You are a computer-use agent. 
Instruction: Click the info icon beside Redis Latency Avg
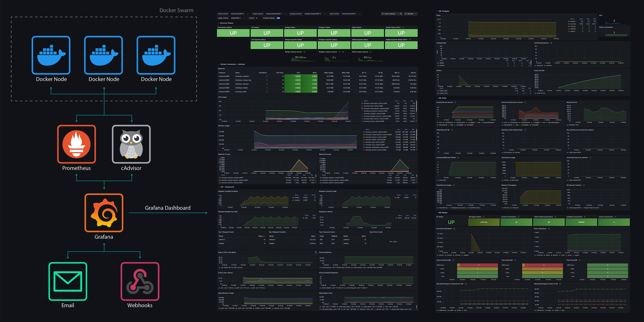click(x=370, y=52)
